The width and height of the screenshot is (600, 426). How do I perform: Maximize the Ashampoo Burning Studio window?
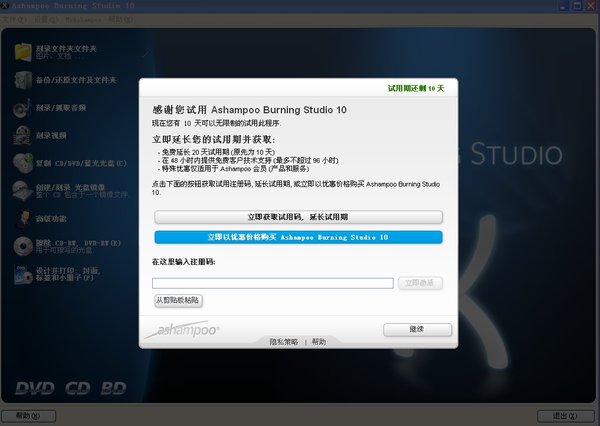[577, 6]
